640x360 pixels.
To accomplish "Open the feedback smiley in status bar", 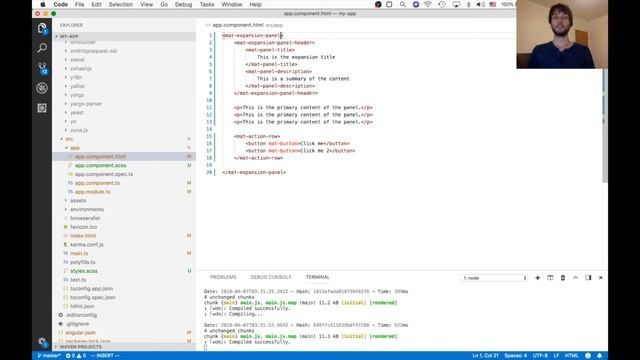I will [x=588, y=356].
